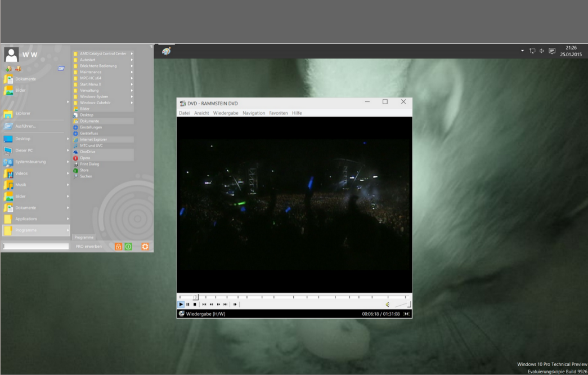588x375 pixels.
Task: Expand the Dieser PC submenu
Action: coord(68,150)
